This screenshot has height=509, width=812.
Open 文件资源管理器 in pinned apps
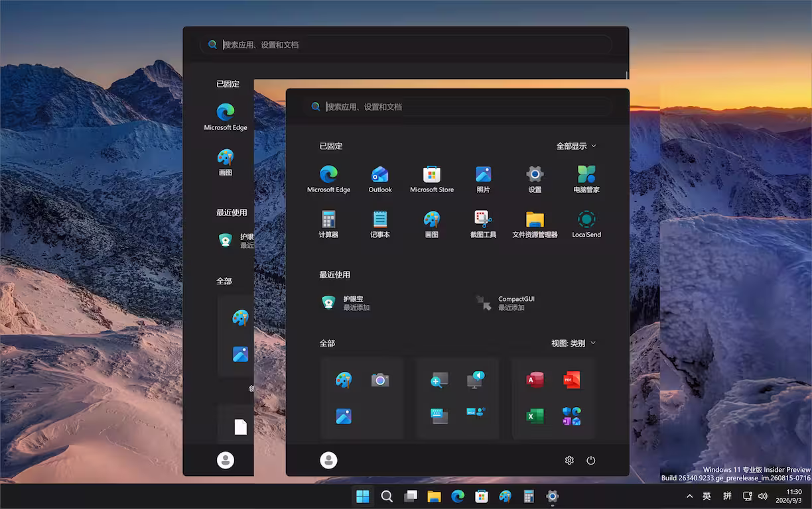tap(535, 225)
